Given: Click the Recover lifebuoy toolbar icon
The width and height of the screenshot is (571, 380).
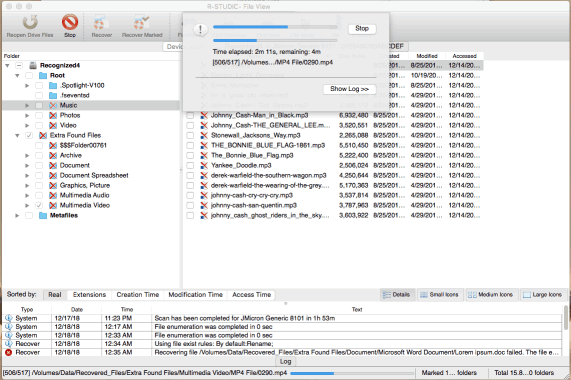Looking at the screenshot, I should [x=101, y=23].
